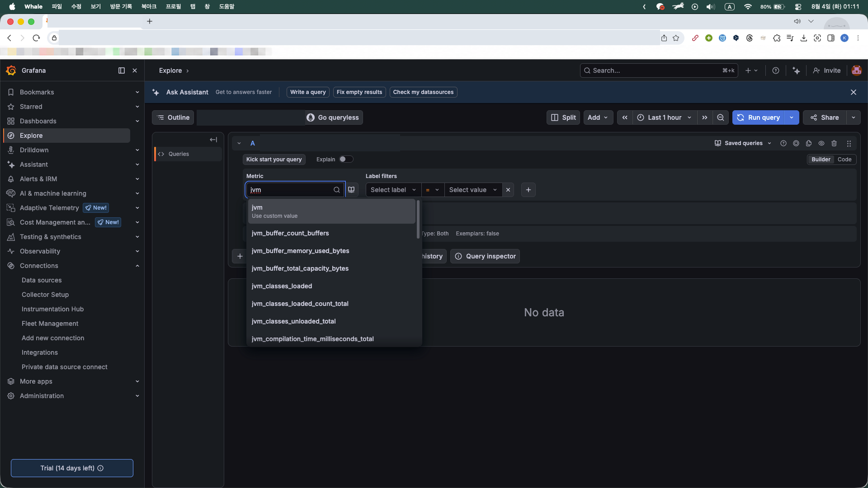Switch query editor to Code mode

[x=844, y=160]
